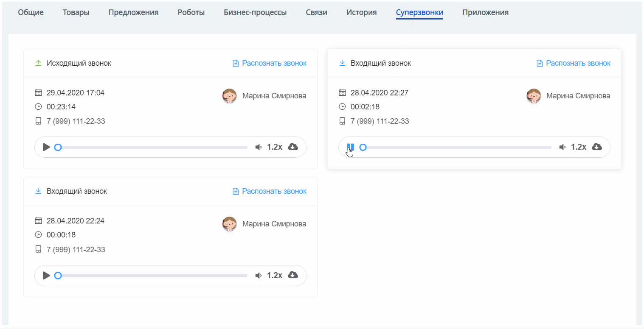This screenshot has height=329, width=644.
Task: Change 1.2x speed on the 22:24 call
Action: click(x=274, y=276)
